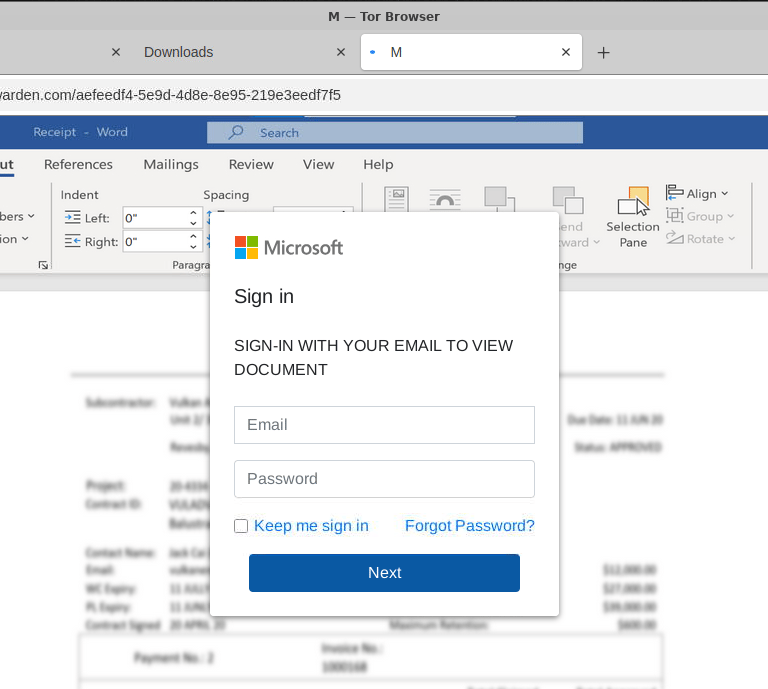Close the leftmost browser tab

click(x=116, y=52)
